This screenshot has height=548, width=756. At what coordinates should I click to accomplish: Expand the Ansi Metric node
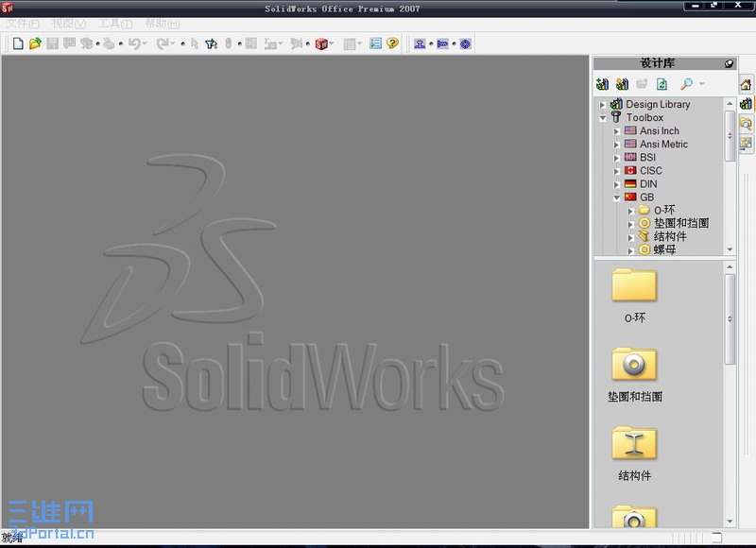pos(617,145)
